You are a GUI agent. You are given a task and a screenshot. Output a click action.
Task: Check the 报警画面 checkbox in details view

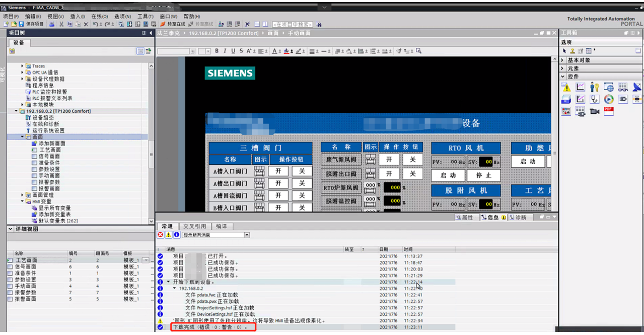(x=10, y=299)
